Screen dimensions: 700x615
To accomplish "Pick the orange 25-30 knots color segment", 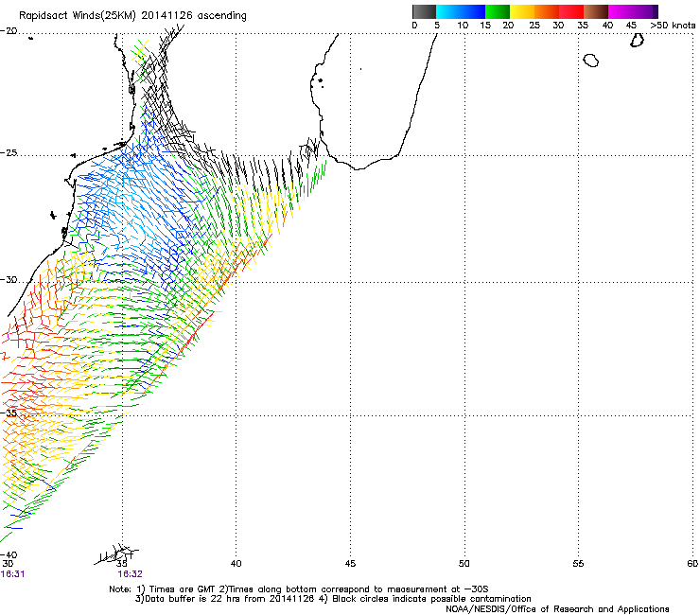I will pos(547,11).
